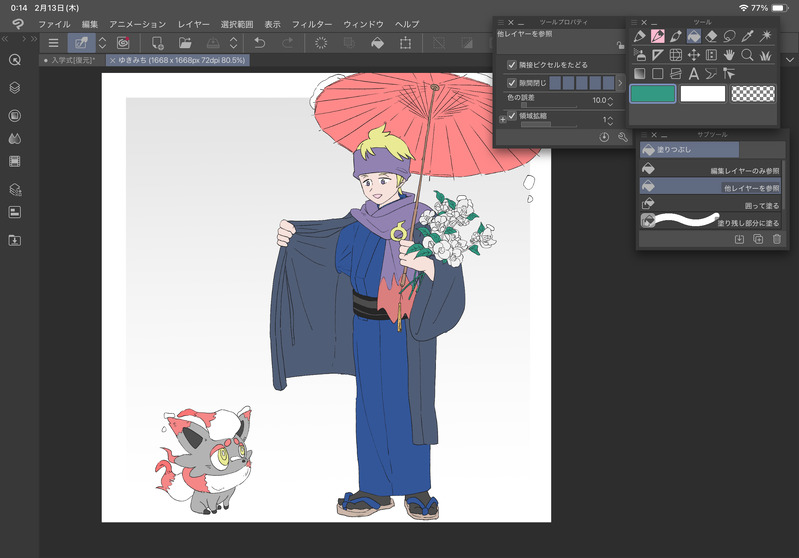Open the レイヤー menu

(193, 24)
